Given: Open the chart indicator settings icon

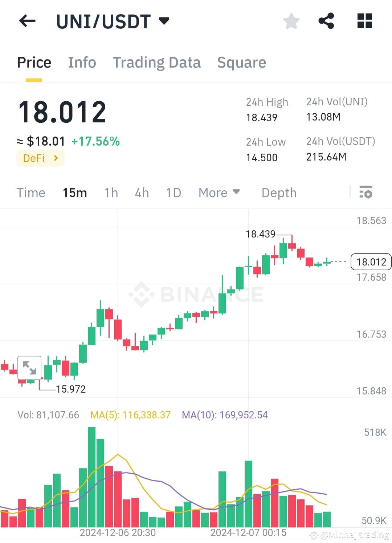Looking at the screenshot, I should pos(366,193).
